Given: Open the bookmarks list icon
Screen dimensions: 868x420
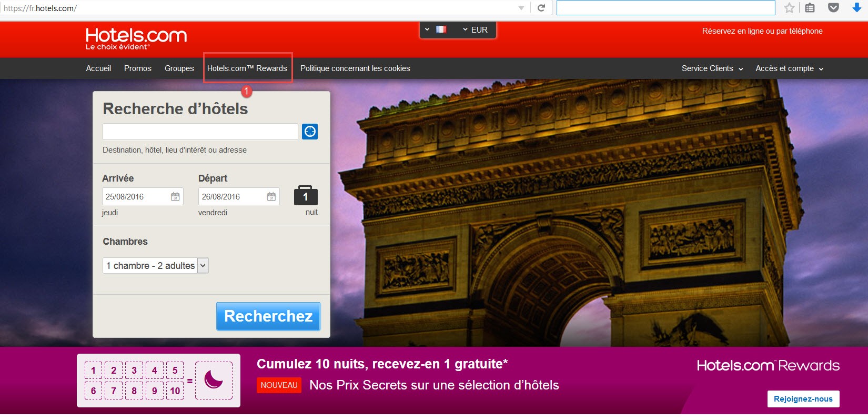Looking at the screenshot, I should pos(810,8).
